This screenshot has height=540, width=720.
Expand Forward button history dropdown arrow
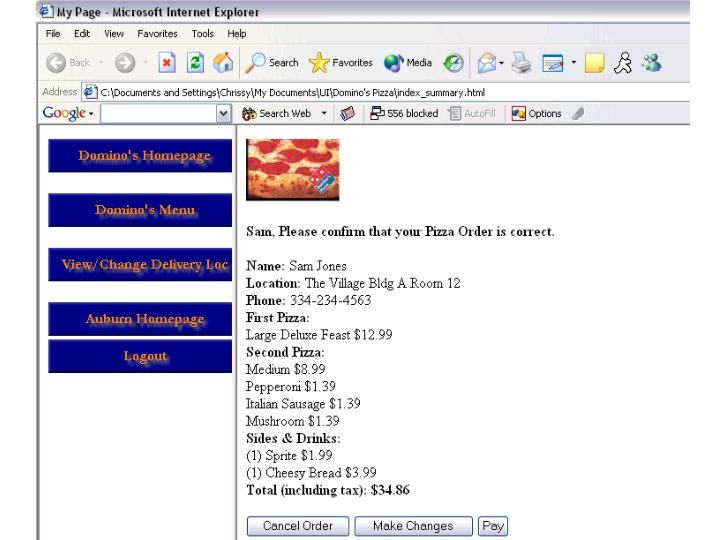pos(146,62)
